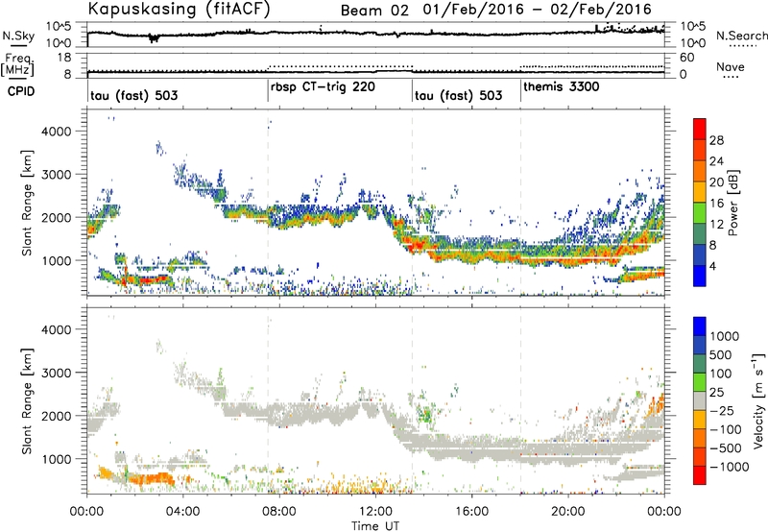768x532 pixels.
Task: Click the 'N.Search' legend label
Action: (741, 36)
